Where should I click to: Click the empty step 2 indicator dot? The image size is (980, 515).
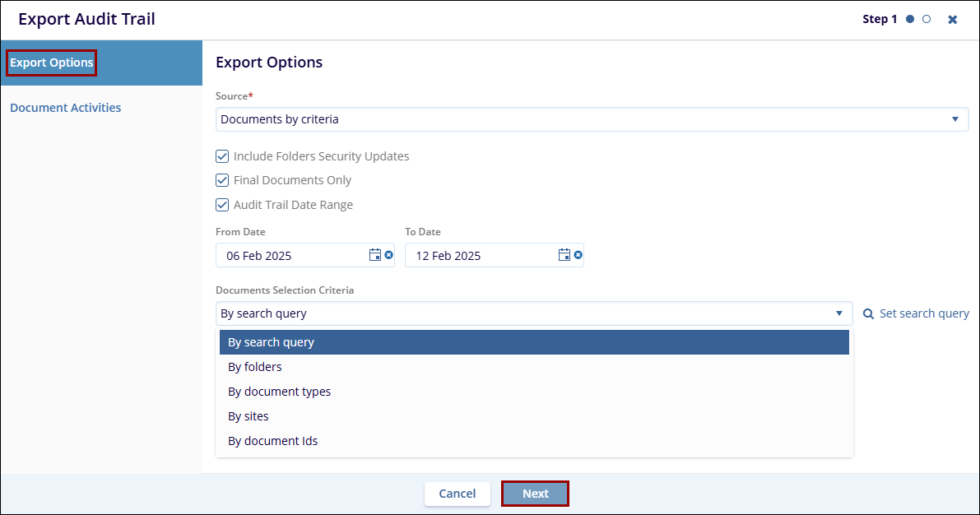(x=927, y=19)
